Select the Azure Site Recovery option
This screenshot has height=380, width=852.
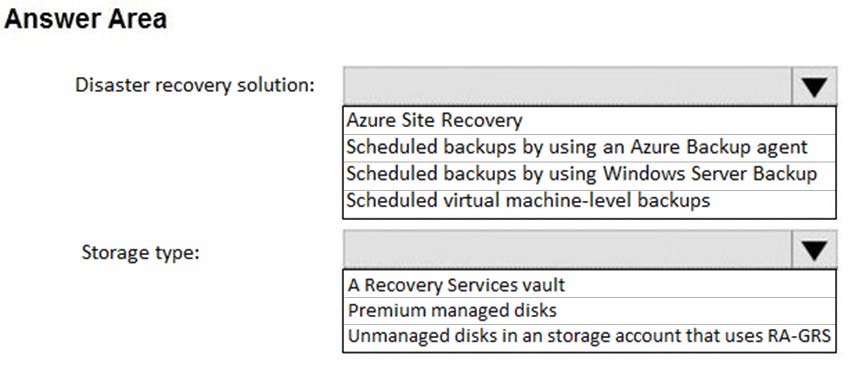point(589,120)
